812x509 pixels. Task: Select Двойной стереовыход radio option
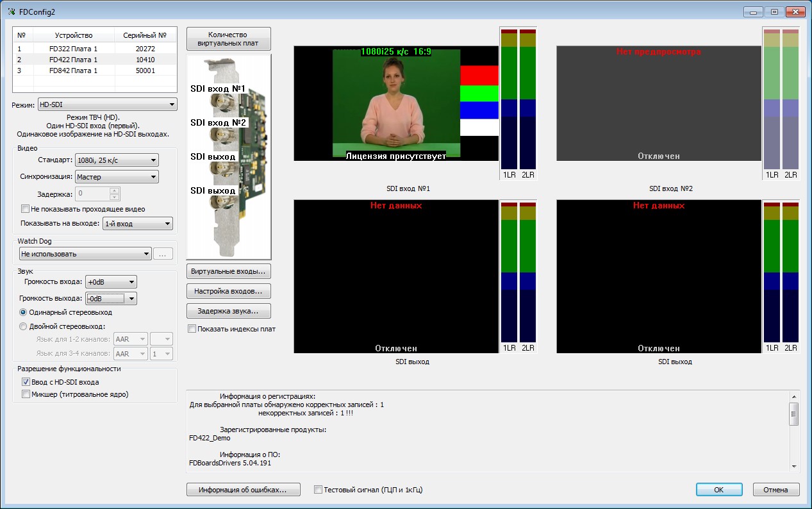tap(24, 326)
